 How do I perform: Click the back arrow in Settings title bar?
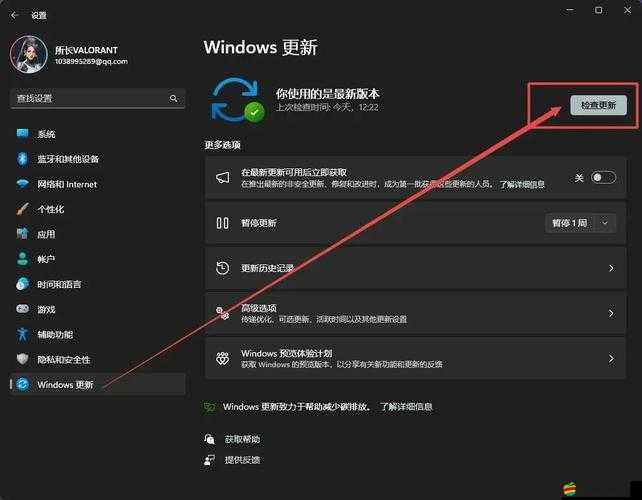coord(15,15)
